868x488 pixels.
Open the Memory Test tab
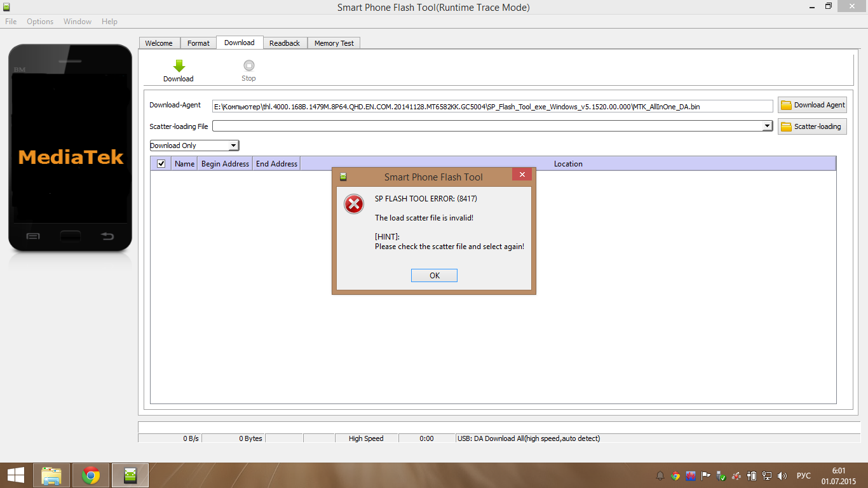[334, 43]
